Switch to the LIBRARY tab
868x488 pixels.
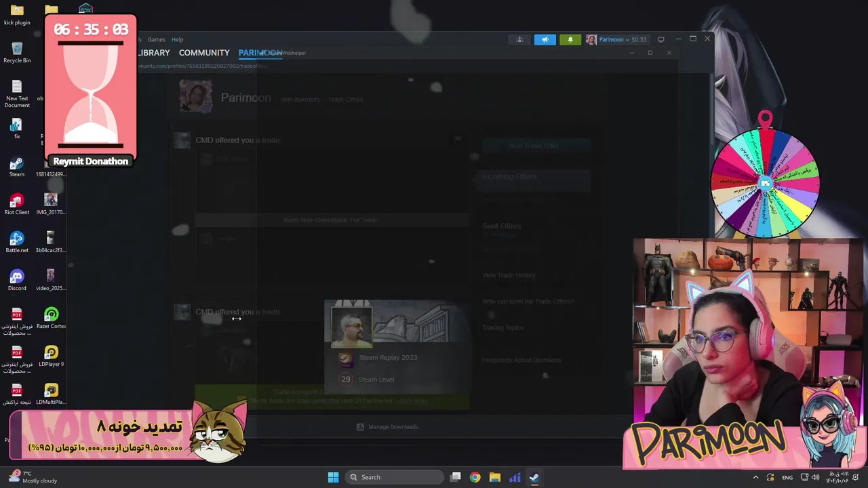click(153, 53)
